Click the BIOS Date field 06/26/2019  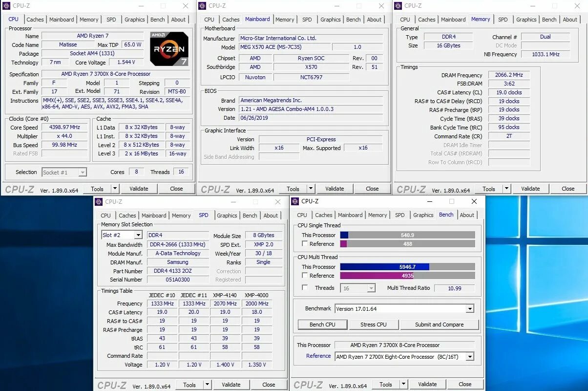point(311,118)
